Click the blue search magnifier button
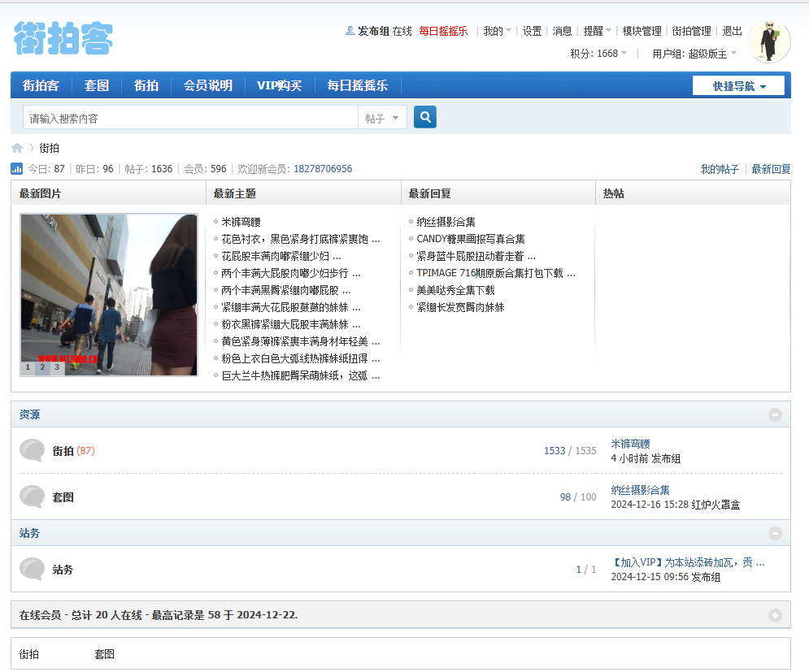The image size is (809, 672). point(424,117)
